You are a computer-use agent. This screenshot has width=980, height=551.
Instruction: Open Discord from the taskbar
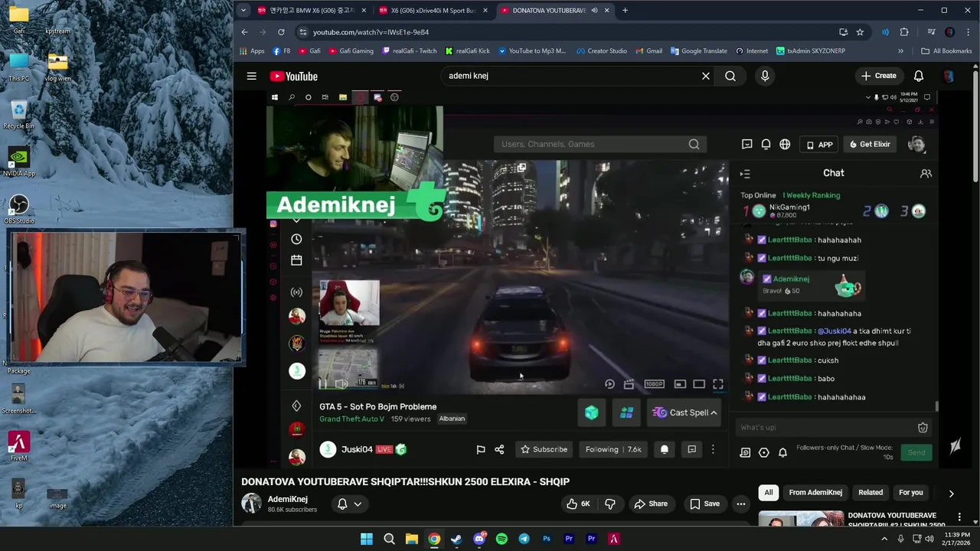(479, 539)
